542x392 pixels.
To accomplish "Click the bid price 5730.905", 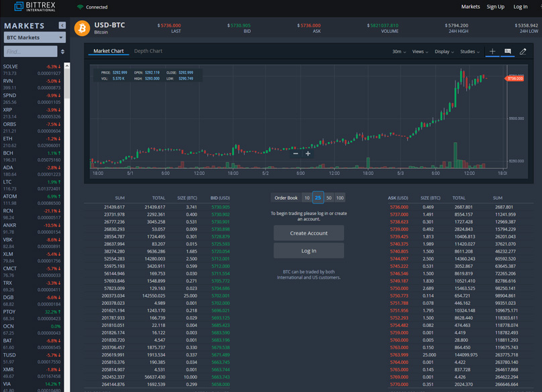I will pyautogui.click(x=221, y=207).
